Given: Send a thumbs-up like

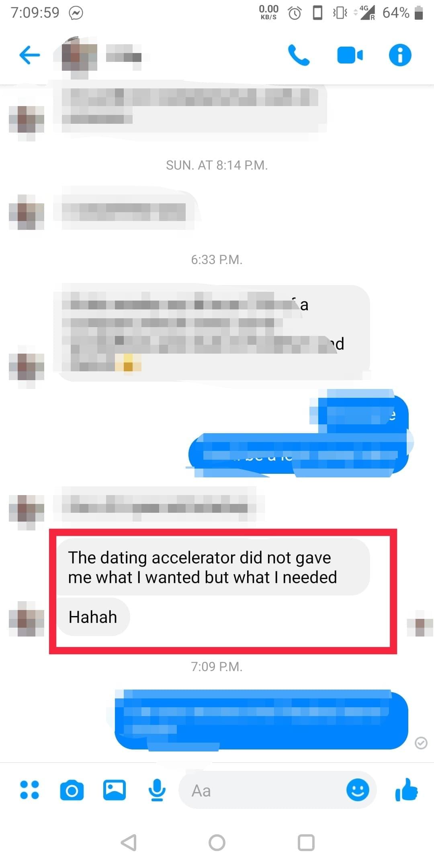Looking at the screenshot, I should [407, 790].
